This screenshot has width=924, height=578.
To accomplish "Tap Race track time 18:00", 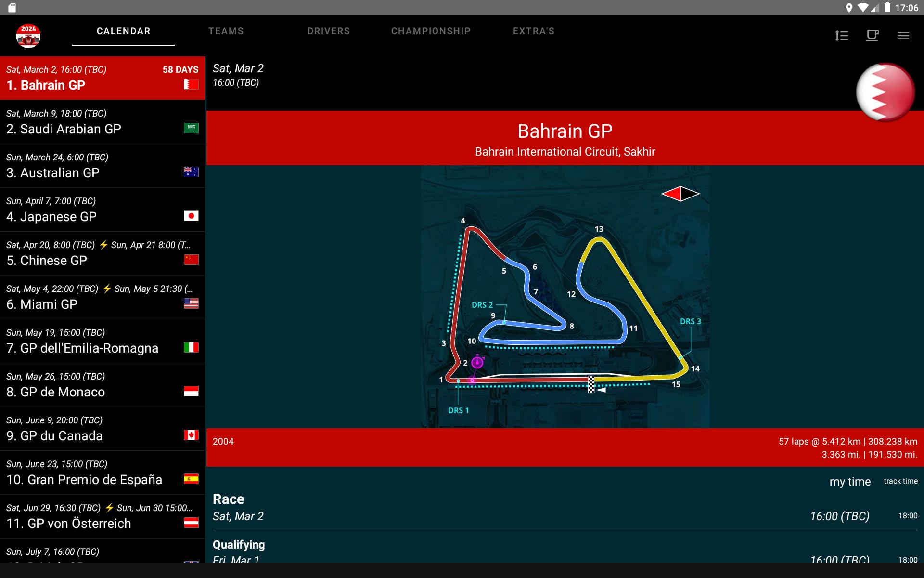I will pos(908,516).
